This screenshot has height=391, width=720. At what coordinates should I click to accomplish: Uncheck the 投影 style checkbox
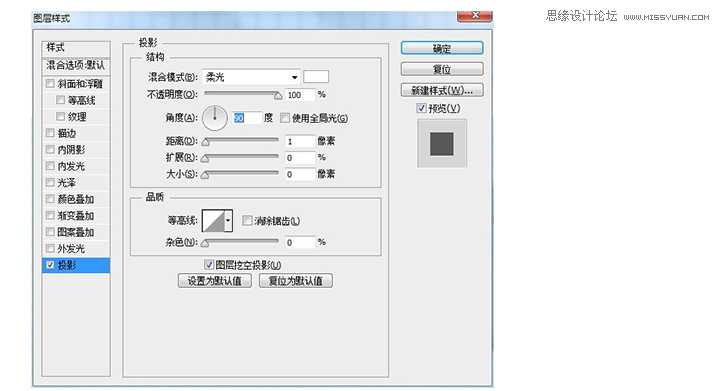pos(50,265)
